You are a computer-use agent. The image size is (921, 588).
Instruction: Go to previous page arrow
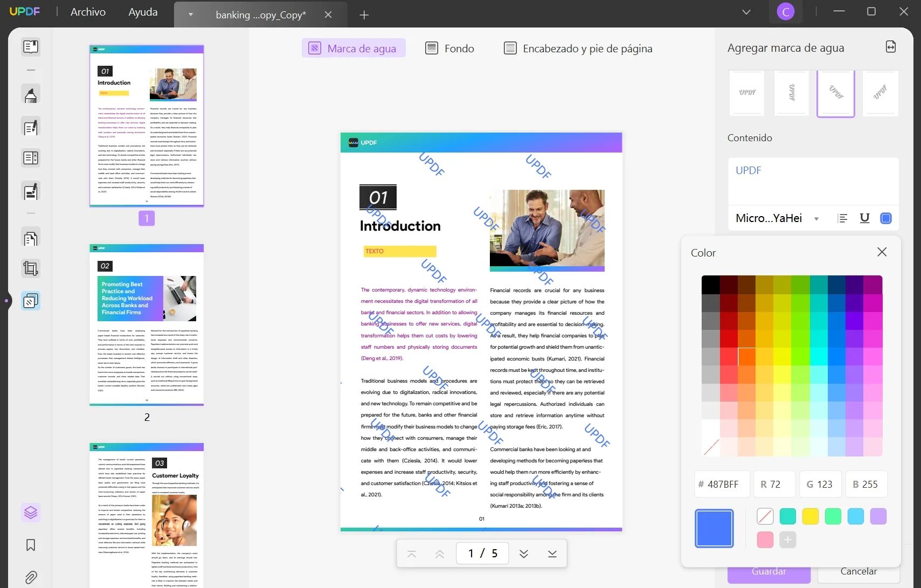coord(440,554)
